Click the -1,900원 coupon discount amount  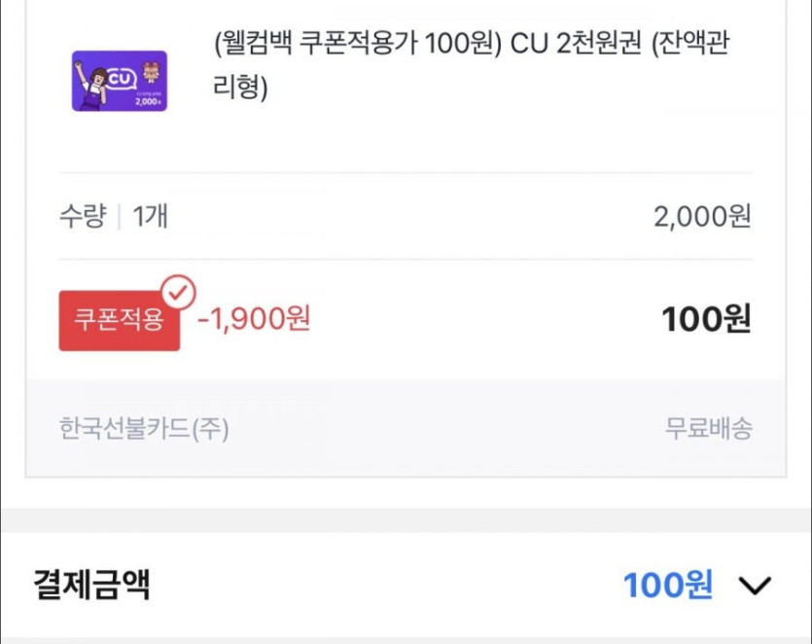[254, 318]
